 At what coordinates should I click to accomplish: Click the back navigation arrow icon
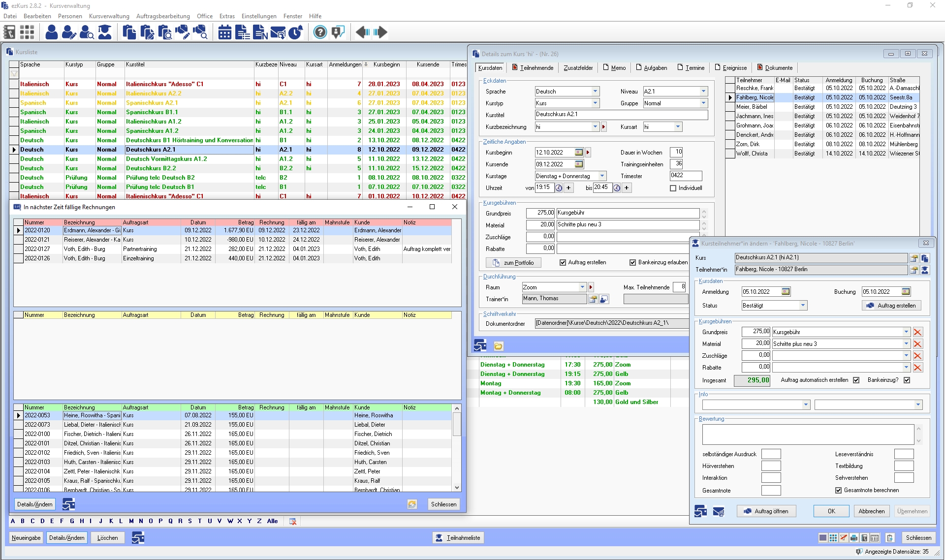(x=363, y=32)
